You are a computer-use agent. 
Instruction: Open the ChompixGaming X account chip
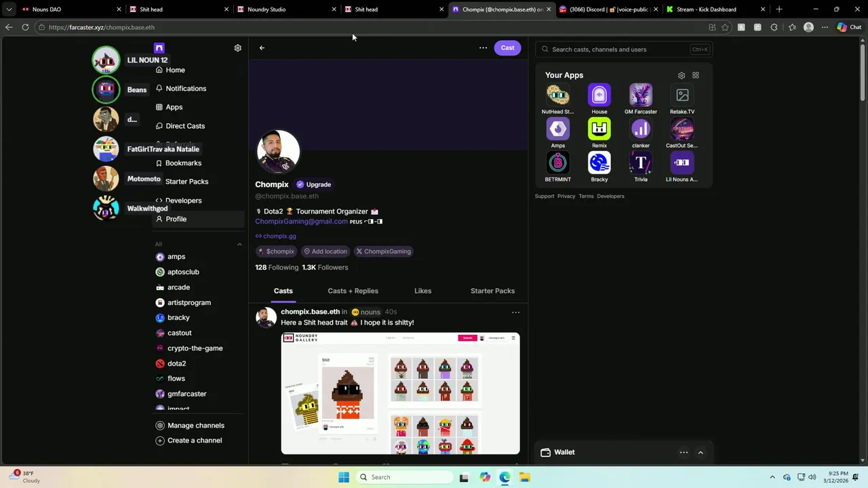click(x=383, y=251)
